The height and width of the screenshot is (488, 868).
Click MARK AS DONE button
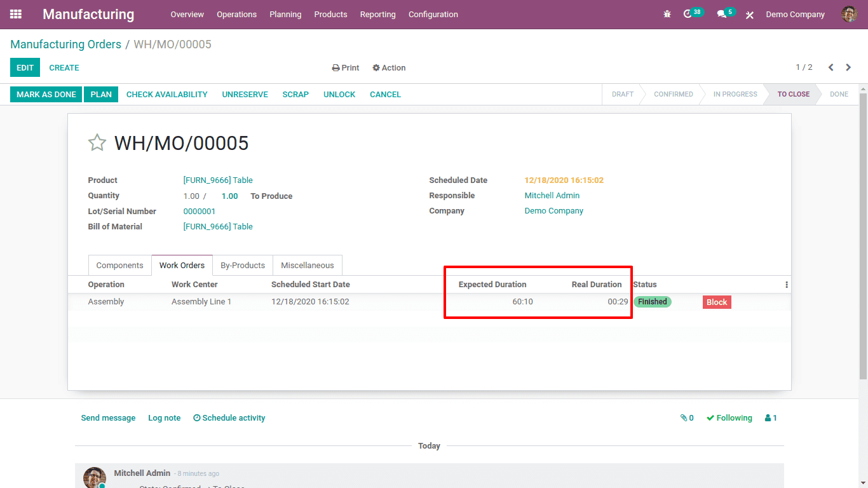point(46,94)
